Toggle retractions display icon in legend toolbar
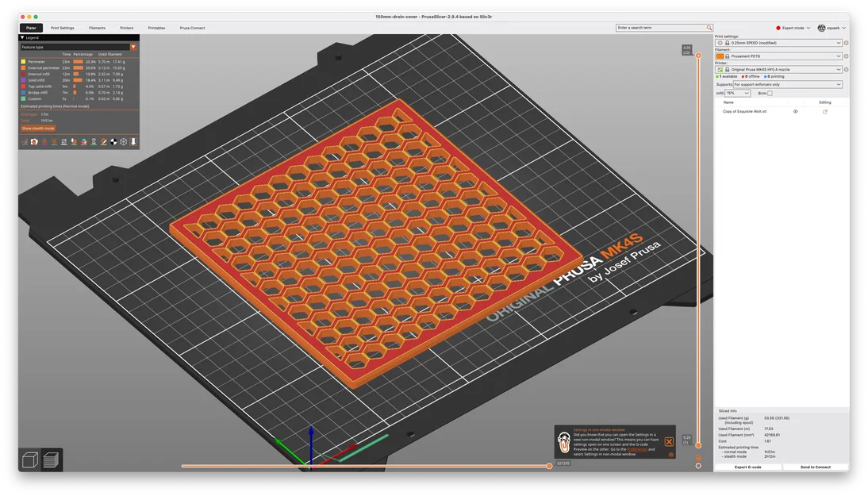 (44, 142)
